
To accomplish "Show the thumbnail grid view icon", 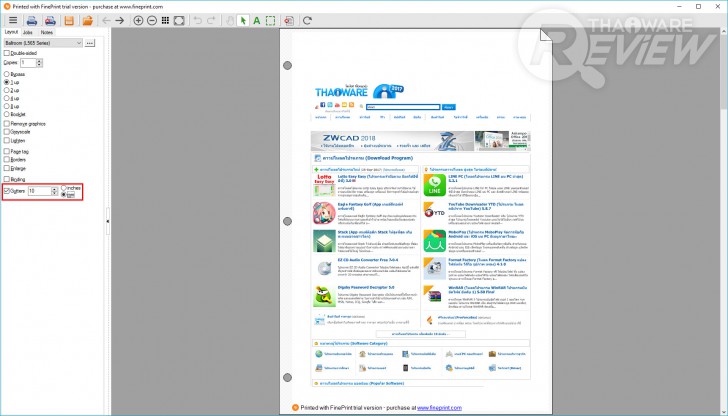I will (x=165, y=20).
